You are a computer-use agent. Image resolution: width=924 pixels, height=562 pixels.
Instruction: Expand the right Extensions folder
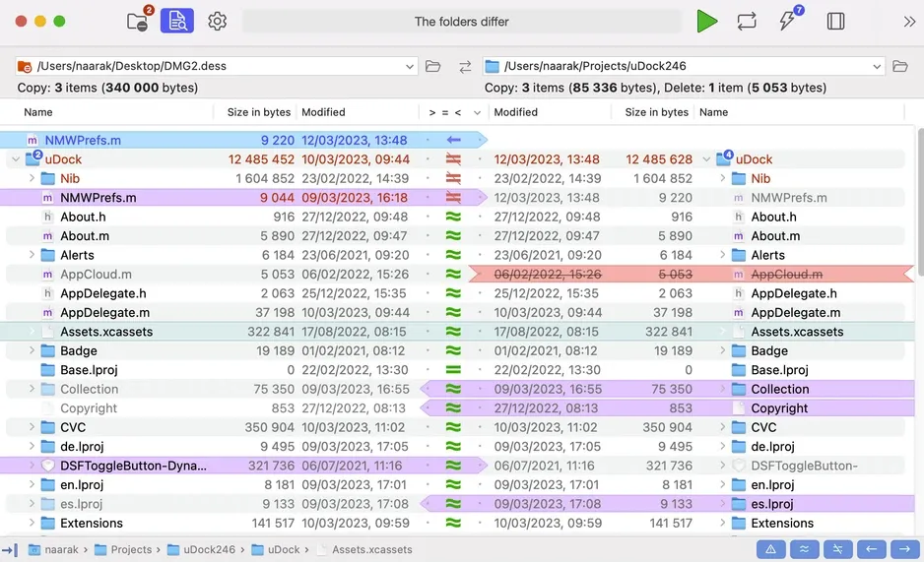point(722,524)
